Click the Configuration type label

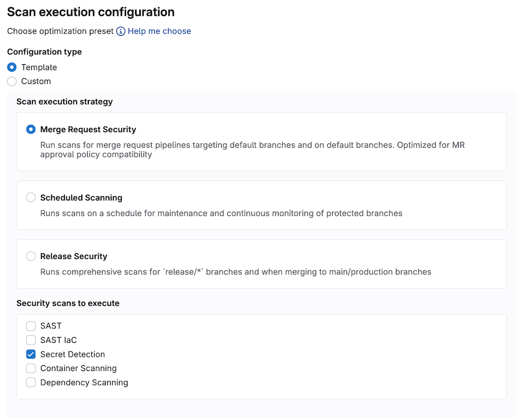(44, 52)
